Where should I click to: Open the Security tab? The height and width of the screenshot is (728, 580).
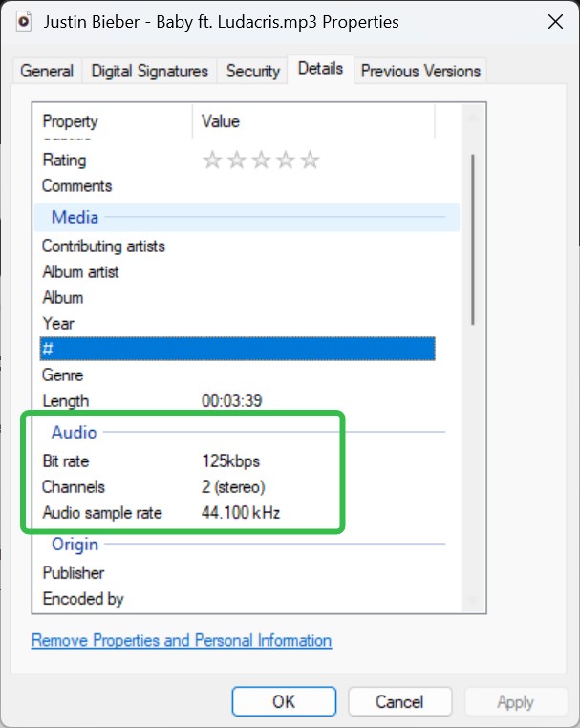[252, 71]
